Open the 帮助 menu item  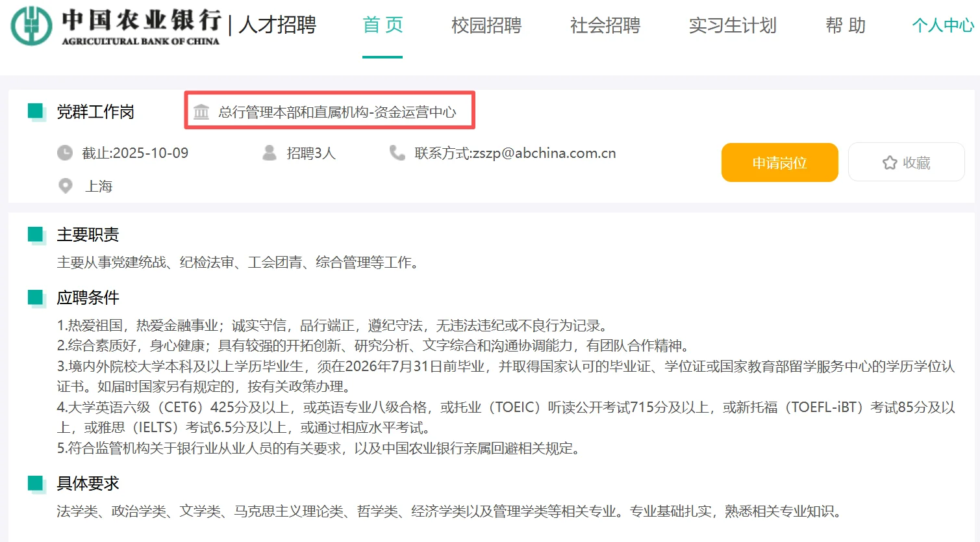[846, 25]
